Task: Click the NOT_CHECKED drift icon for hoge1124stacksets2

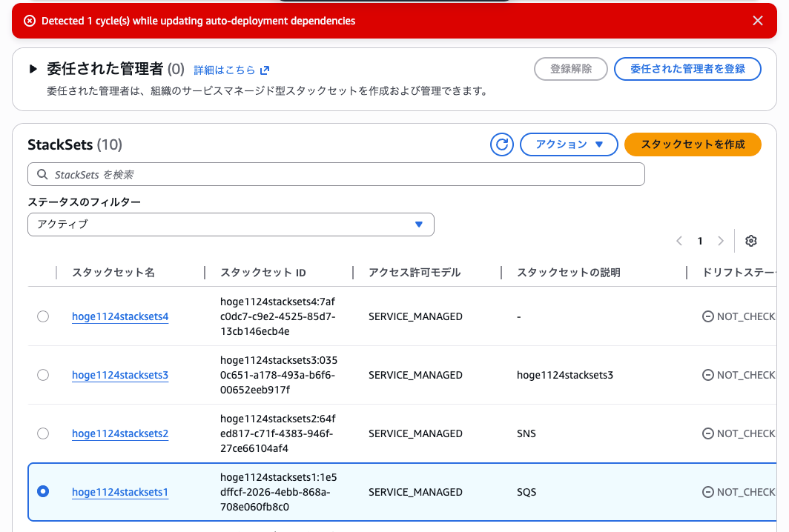Action: tap(707, 433)
